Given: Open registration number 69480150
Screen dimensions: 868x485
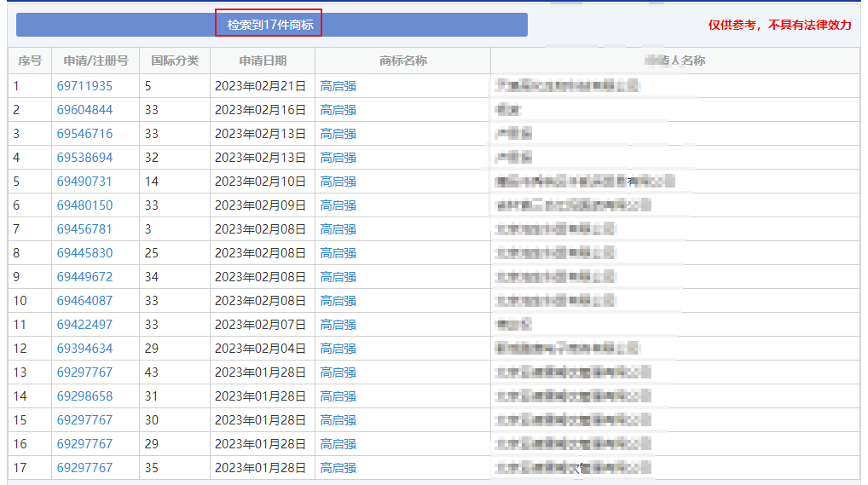Looking at the screenshot, I should tap(84, 205).
